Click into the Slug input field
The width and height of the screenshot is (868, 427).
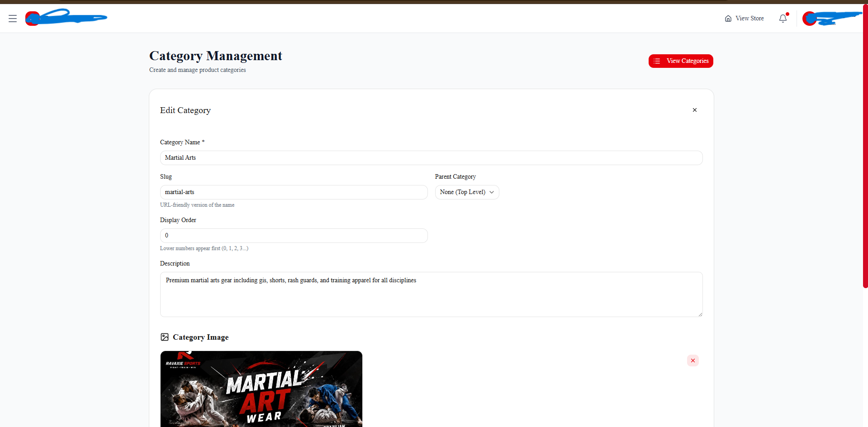click(294, 192)
